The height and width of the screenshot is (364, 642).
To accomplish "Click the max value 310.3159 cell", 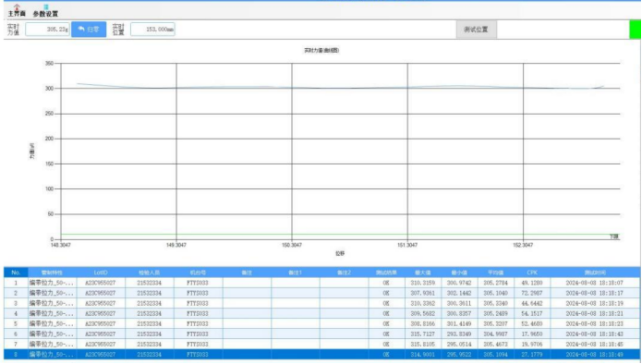I will pyautogui.click(x=423, y=283).
